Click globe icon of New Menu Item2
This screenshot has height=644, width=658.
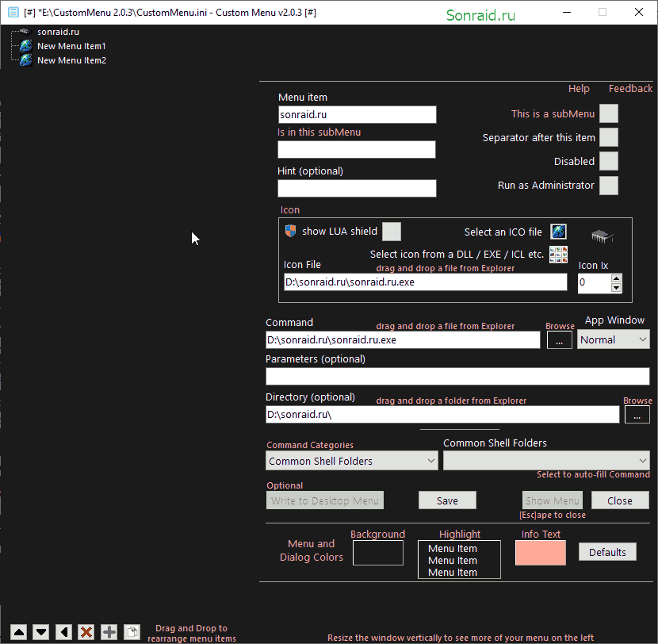[25, 60]
